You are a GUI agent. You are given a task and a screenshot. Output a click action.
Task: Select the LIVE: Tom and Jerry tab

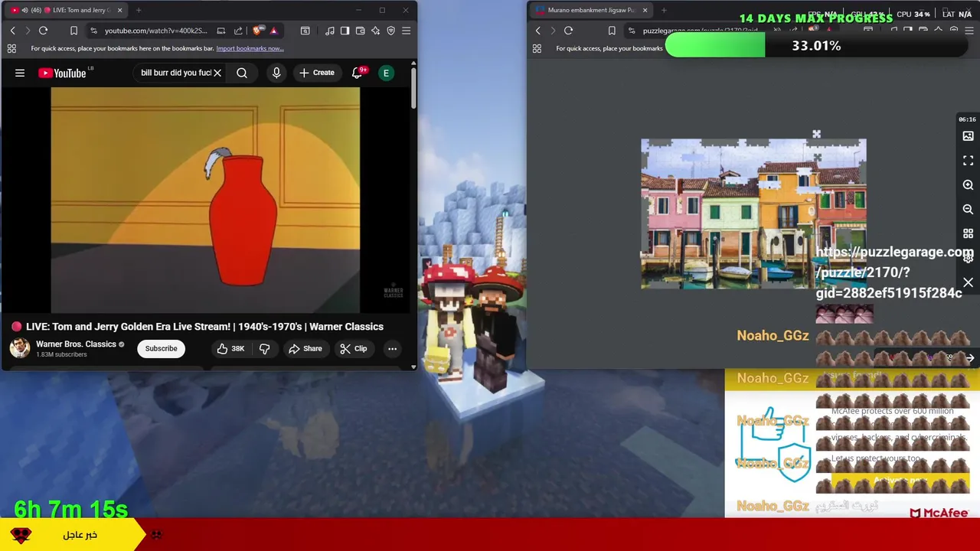[x=66, y=10]
